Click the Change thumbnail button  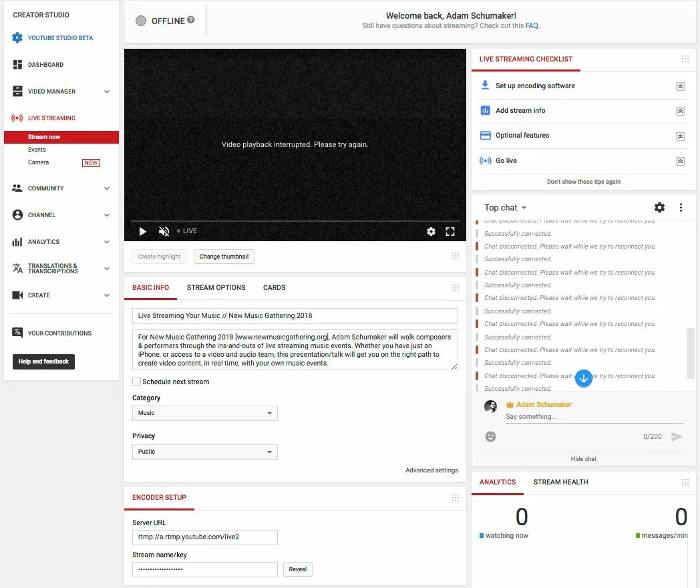coord(224,257)
